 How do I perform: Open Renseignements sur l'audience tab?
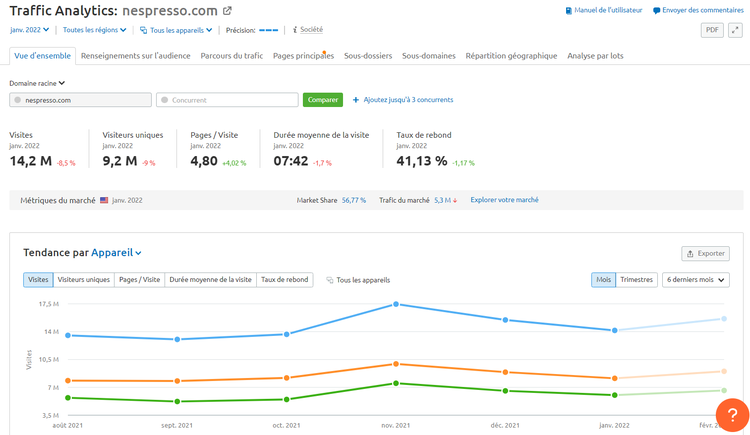point(135,56)
